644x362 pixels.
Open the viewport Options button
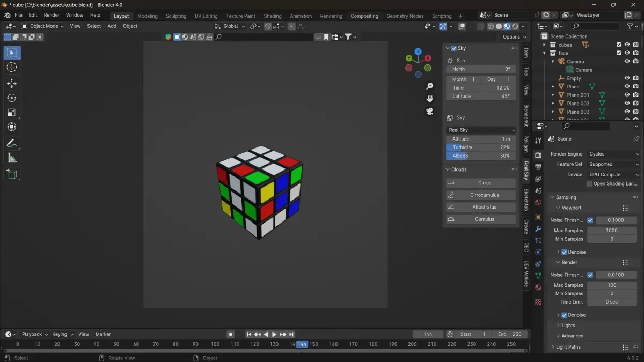(x=514, y=37)
